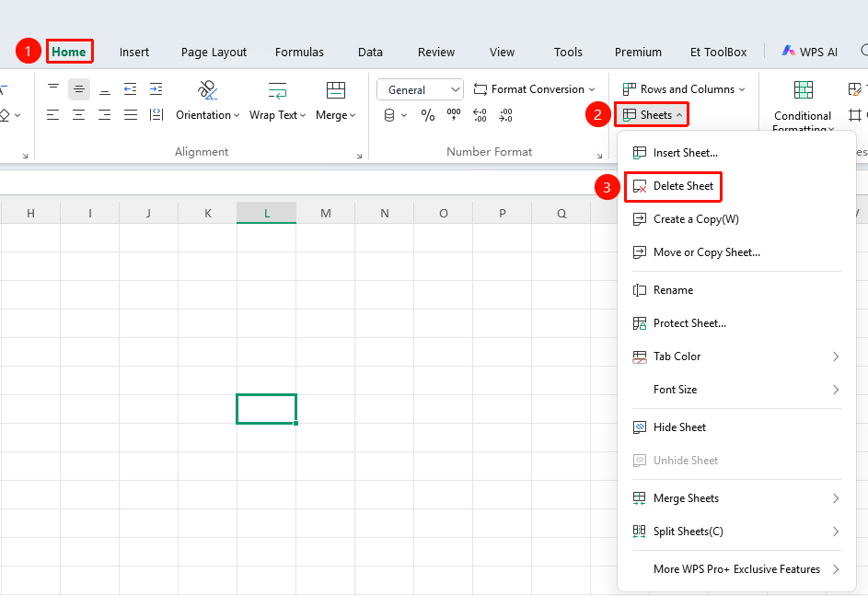Apply the currency number format

click(x=389, y=115)
